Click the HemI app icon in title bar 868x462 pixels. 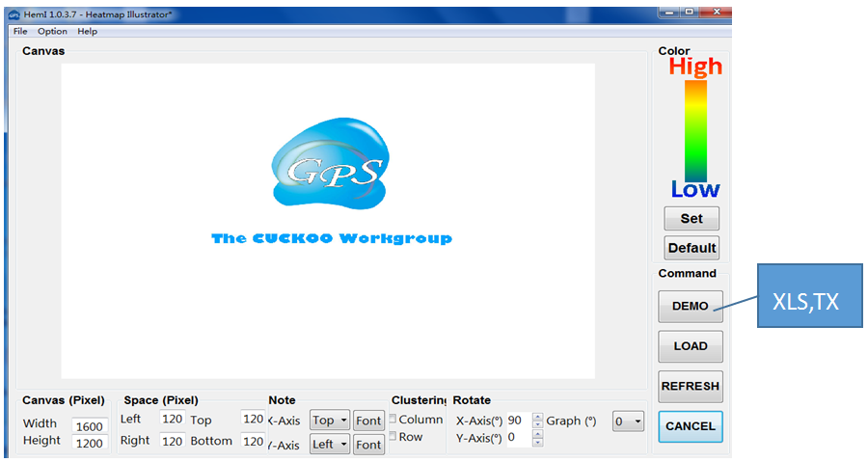pos(14,14)
